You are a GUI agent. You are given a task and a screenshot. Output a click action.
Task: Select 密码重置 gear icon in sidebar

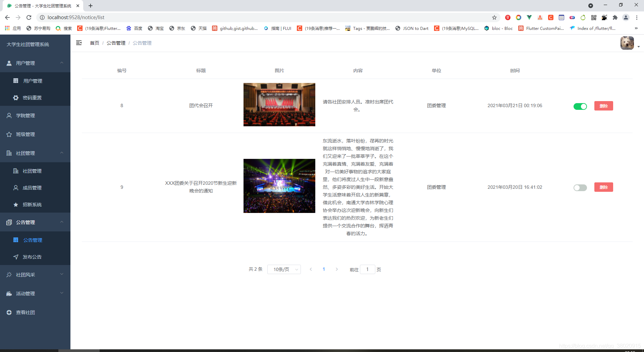15,98
